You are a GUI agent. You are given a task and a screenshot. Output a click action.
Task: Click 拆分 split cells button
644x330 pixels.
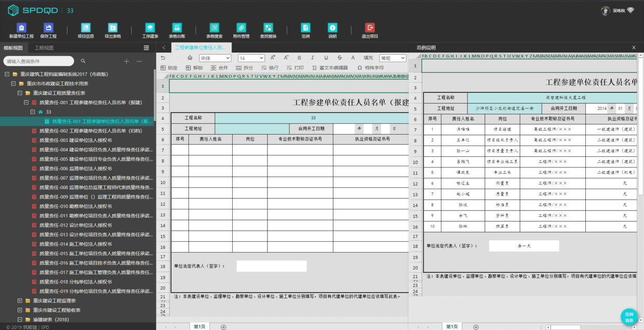point(245,68)
